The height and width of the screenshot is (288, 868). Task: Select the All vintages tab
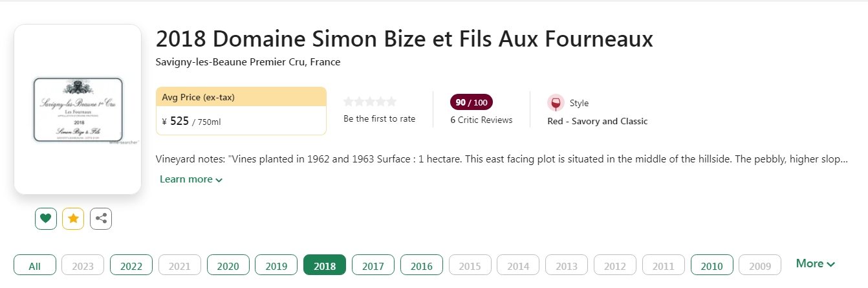(x=34, y=265)
